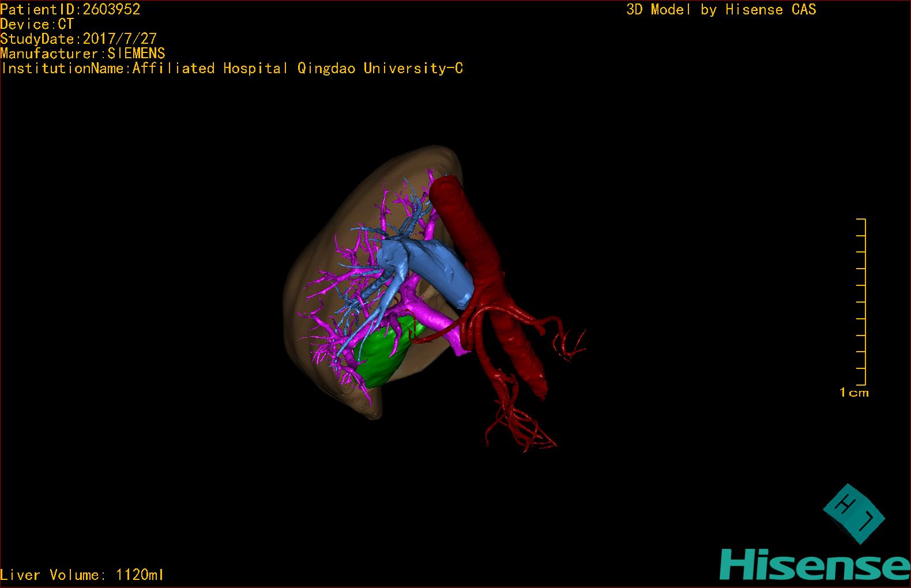Screen dimensions: 911x588
Task: Click the 1cm scale label
Action: 854,393
